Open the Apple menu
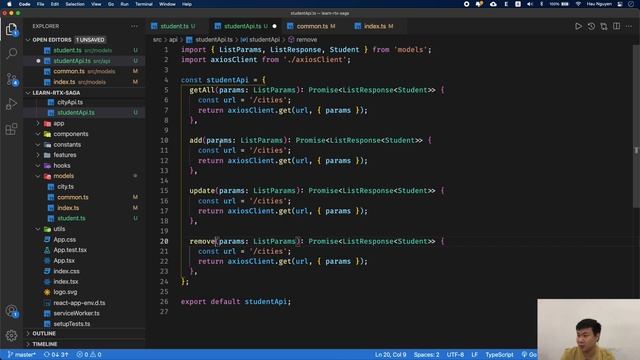 (x=9, y=4)
